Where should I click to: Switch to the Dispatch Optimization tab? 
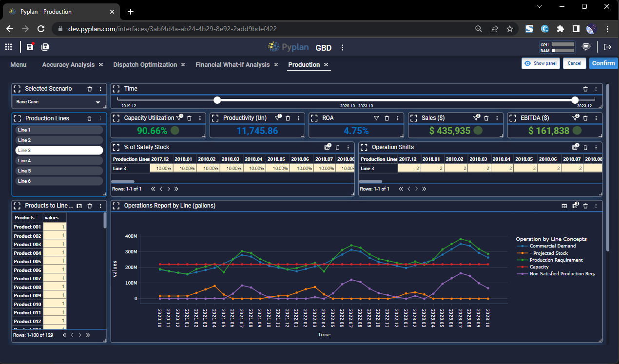coord(145,64)
